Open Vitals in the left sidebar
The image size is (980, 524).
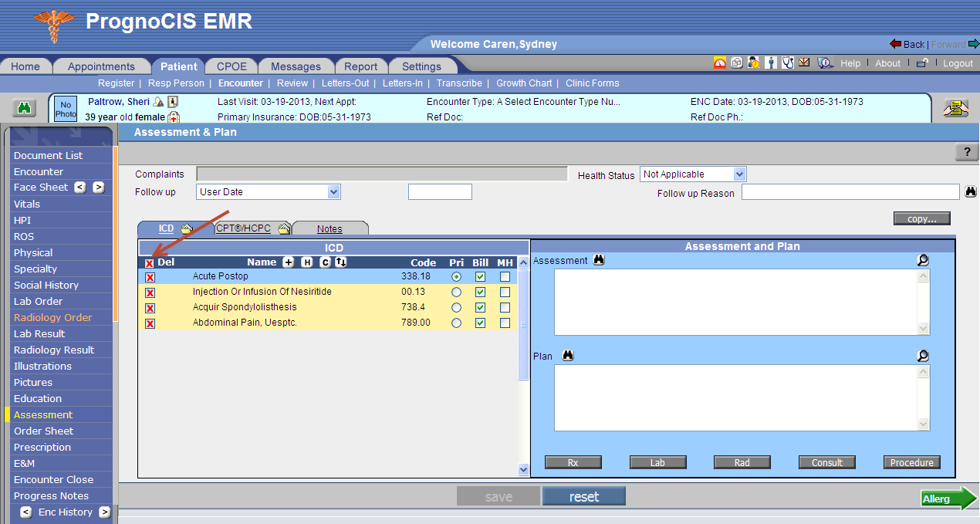(x=27, y=204)
